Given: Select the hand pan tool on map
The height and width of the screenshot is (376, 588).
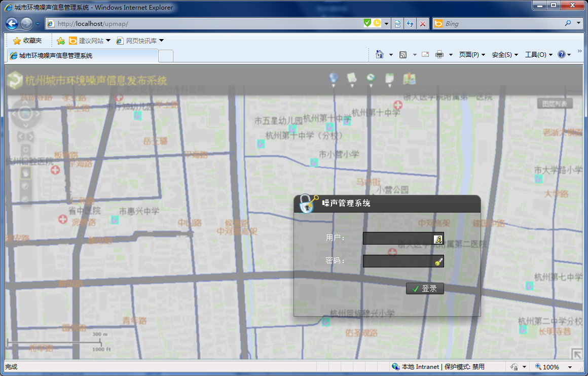Looking at the screenshot, I should pos(25,173).
